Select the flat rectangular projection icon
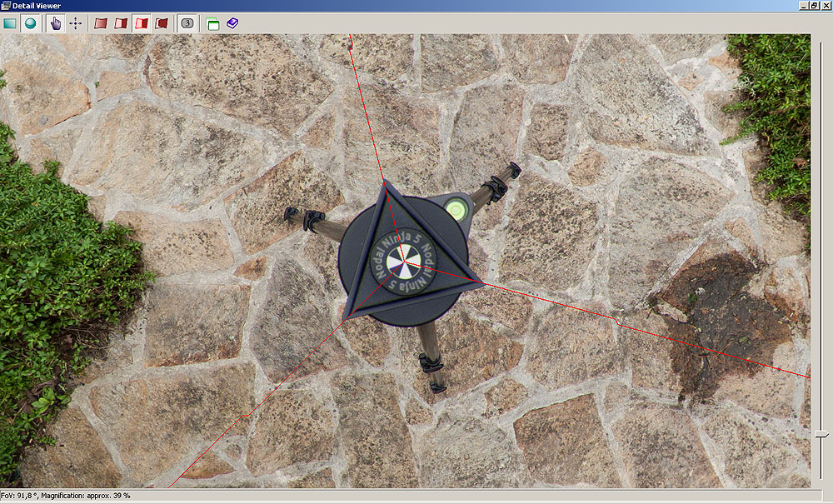 pos(10,23)
